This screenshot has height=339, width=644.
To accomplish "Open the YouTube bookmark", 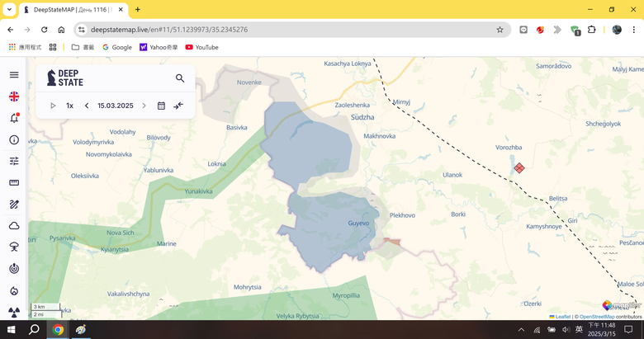I will tap(201, 47).
